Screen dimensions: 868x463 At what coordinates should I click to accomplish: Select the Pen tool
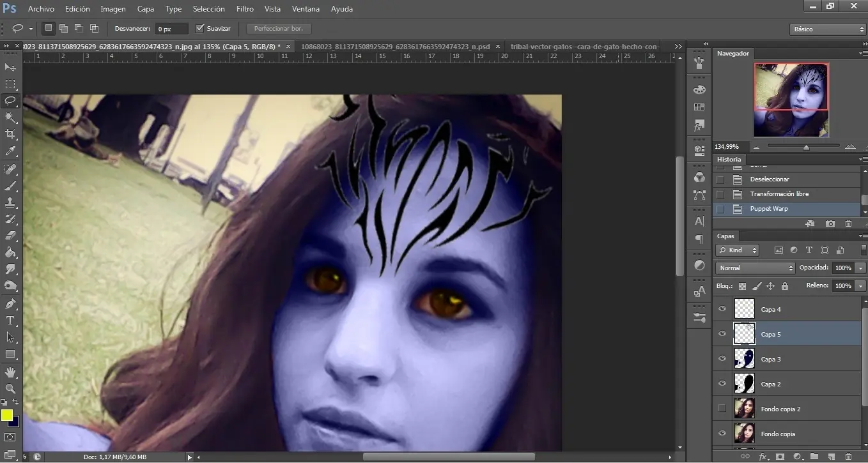coord(10,303)
